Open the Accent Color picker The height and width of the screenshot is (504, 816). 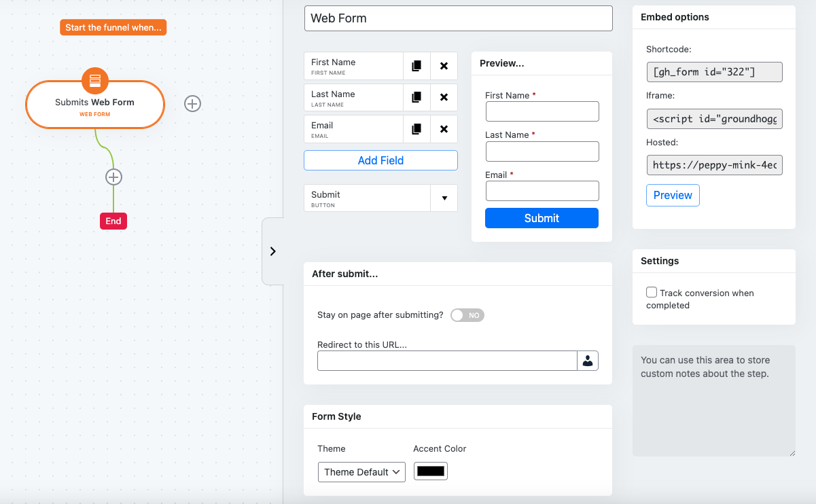[x=431, y=471]
